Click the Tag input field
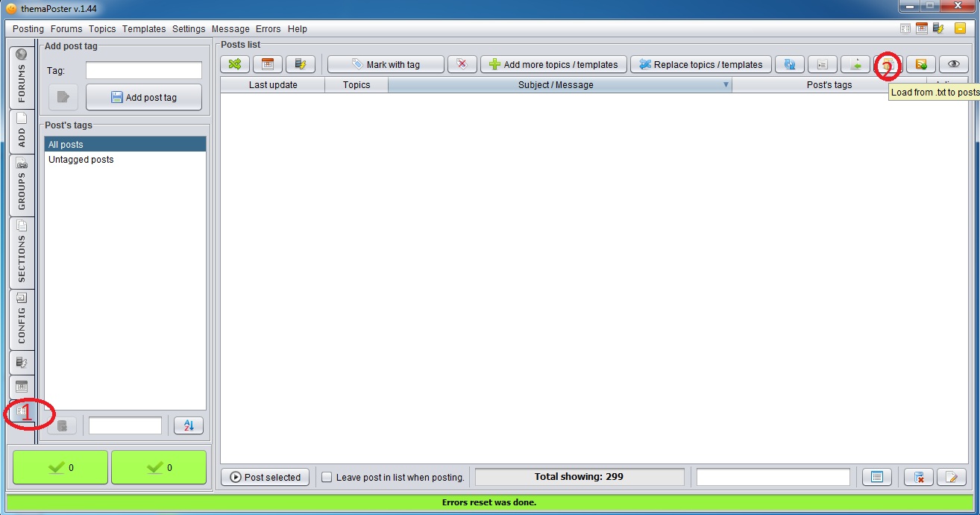The height and width of the screenshot is (515, 980). pyautogui.click(x=144, y=70)
